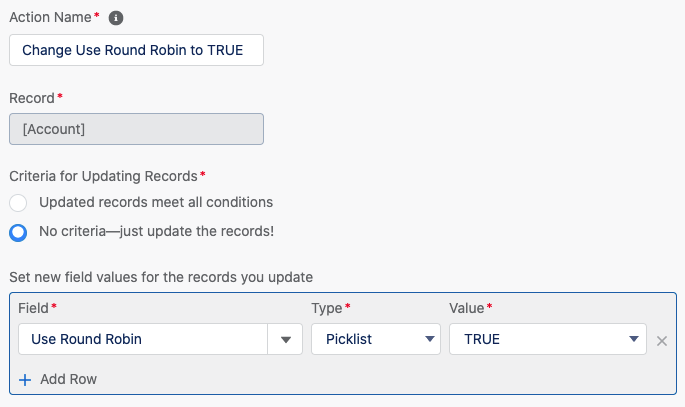
Task: Click the 'No criteria—just update the records!' label
Action: point(156,231)
